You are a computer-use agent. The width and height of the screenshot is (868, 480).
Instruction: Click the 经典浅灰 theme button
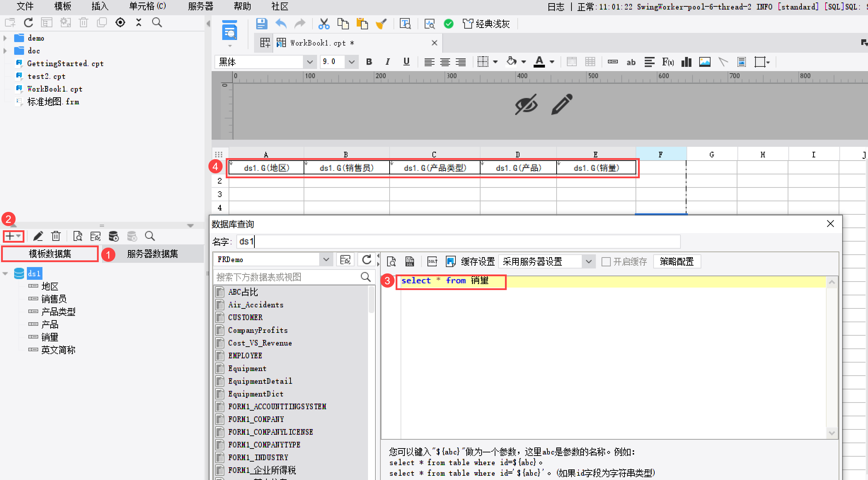pos(486,24)
